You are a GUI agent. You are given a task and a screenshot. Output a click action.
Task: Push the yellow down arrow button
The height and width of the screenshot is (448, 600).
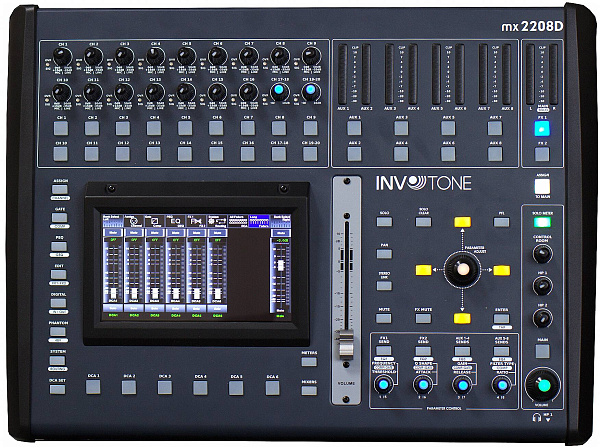point(462,318)
